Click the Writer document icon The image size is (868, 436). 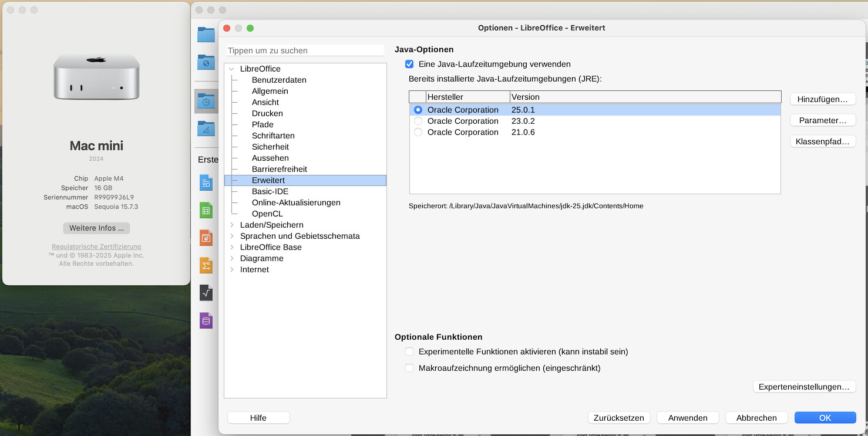click(206, 182)
